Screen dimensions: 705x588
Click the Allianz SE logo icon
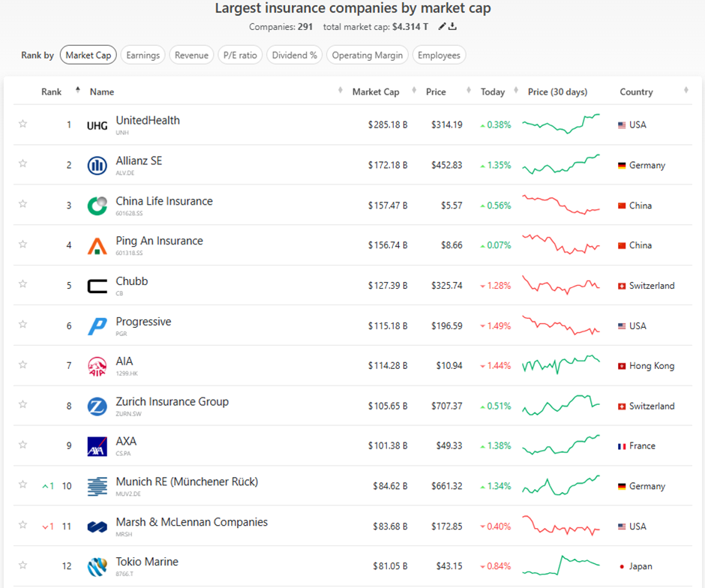point(97,166)
